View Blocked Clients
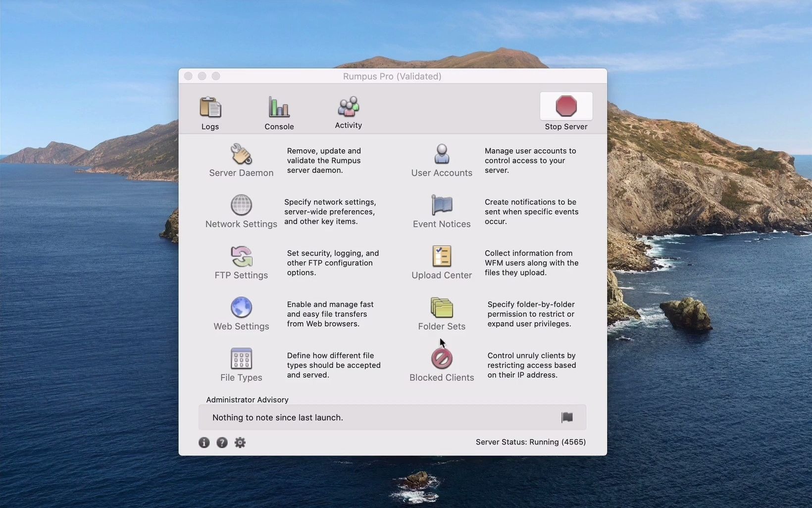This screenshot has width=812, height=508. [x=441, y=363]
